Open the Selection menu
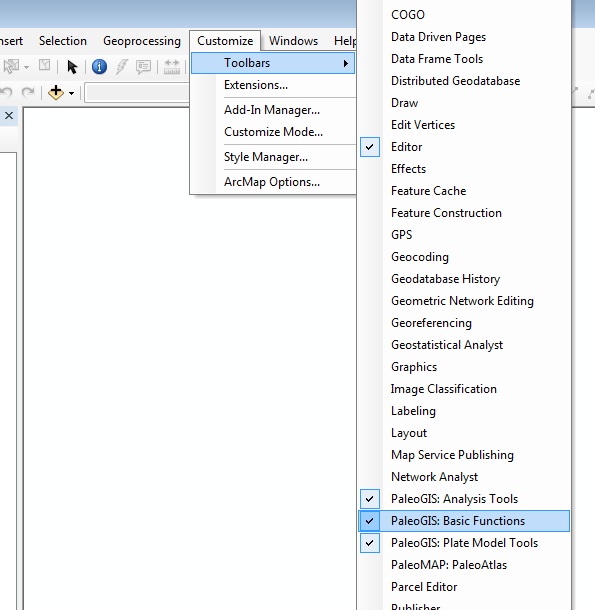The width and height of the screenshot is (595, 610). click(x=63, y=41)
